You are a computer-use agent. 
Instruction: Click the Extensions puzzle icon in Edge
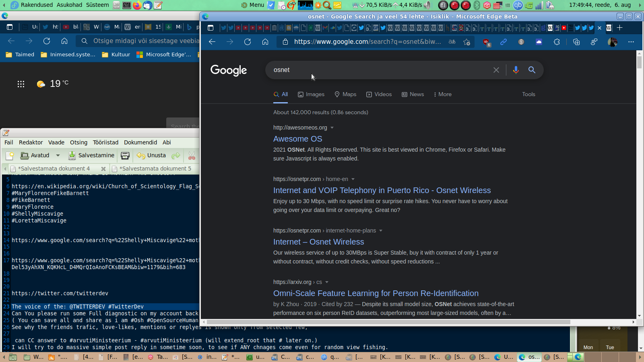[557, 42]
